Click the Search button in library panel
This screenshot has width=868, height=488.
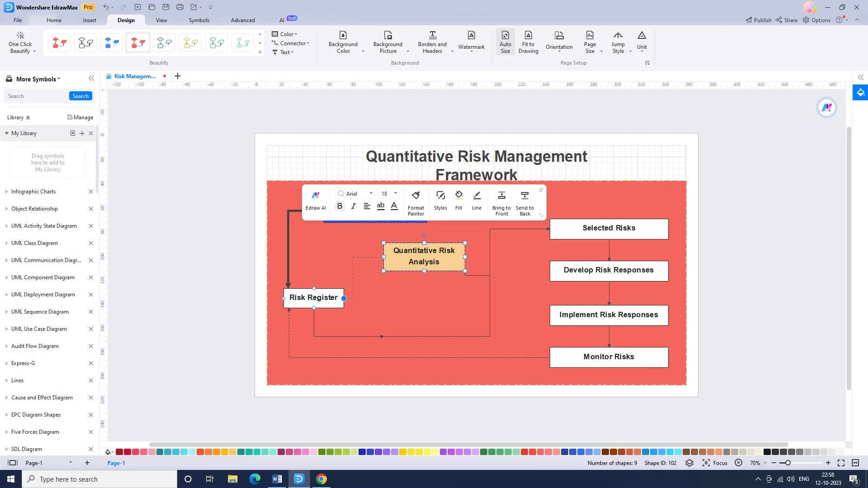(80, 96)
